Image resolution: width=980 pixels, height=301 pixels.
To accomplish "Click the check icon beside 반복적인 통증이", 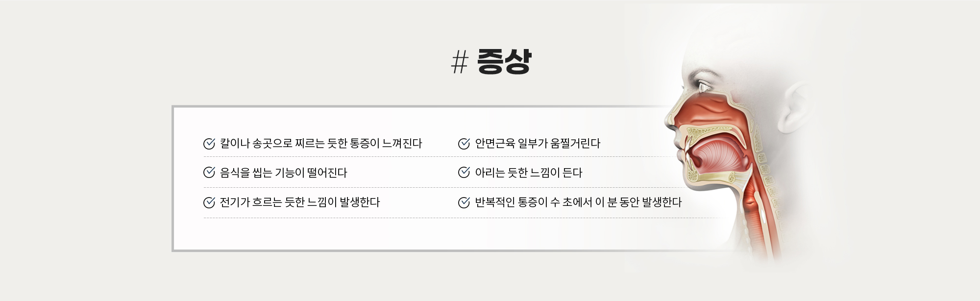I will [464, 202].
